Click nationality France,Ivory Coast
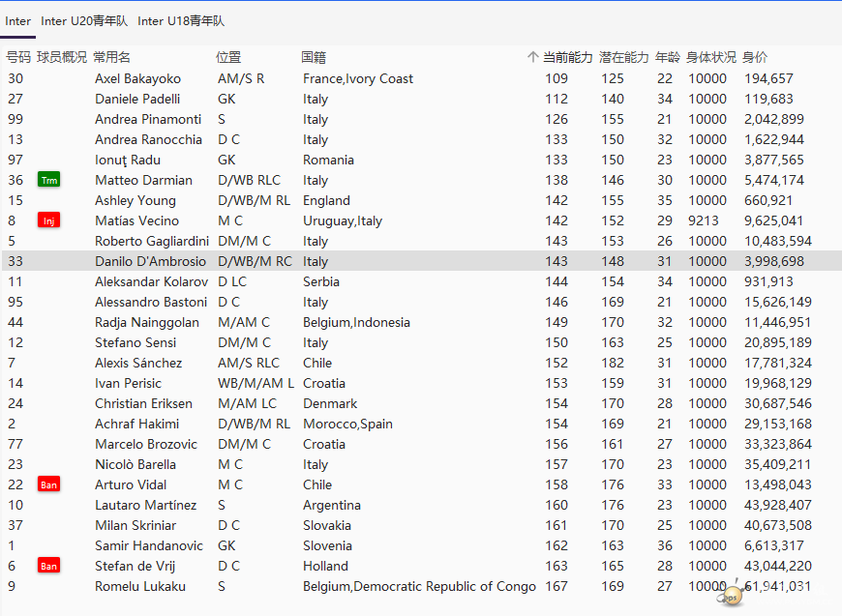842x616 pixels. [358, 78]
